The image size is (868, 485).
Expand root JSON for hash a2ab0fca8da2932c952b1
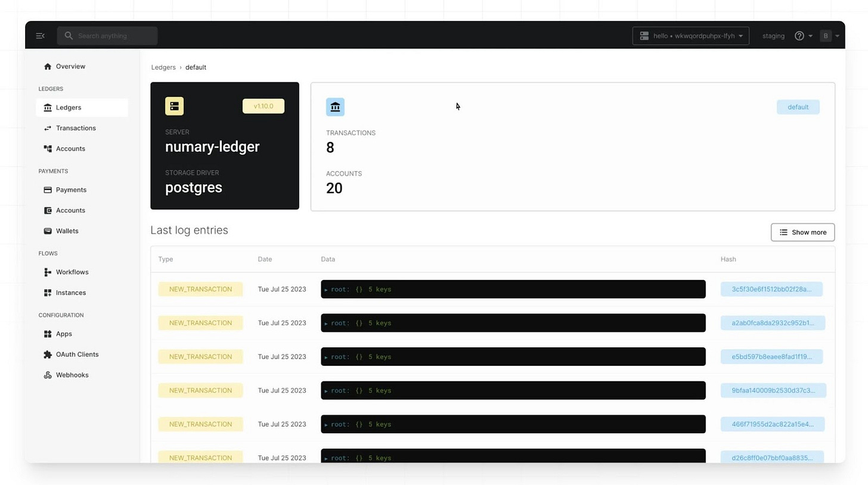(x=326, y=324)
